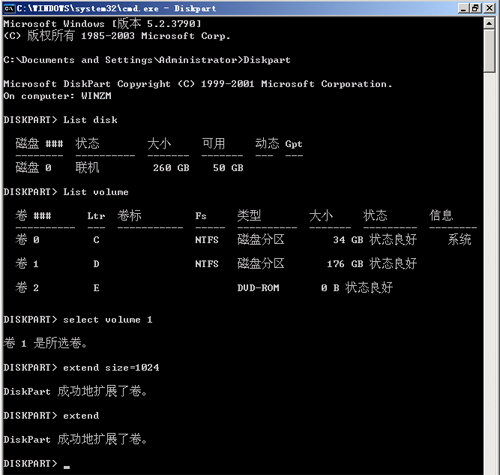The width and height of the screenshot is (500, 475).
Task: Click the 260 GB disk size value
Action: (x=171, y=168)
